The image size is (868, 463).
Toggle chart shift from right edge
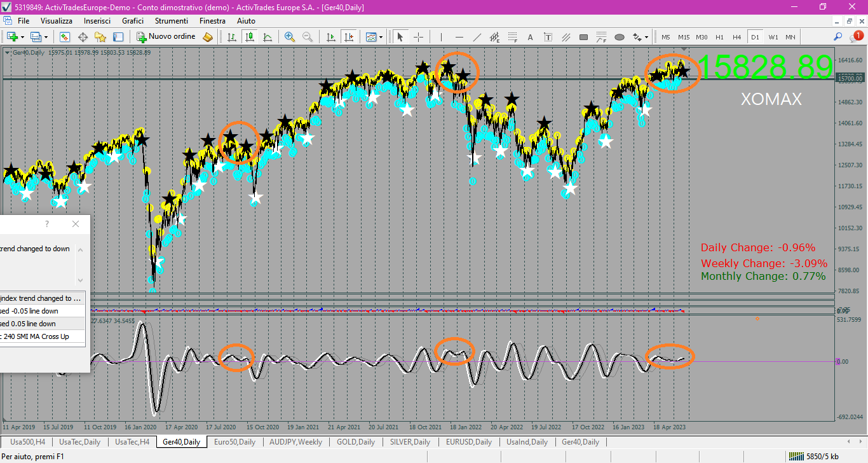[x=348, y=37]
